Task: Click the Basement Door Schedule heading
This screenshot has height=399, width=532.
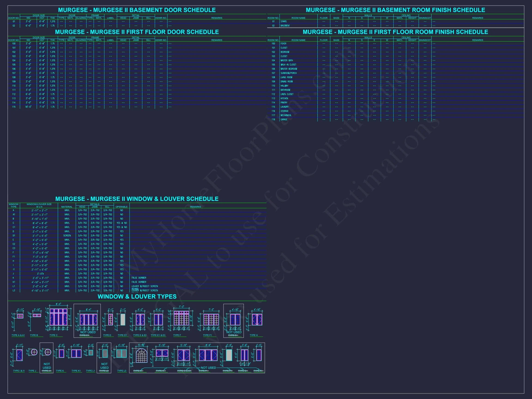Action: tap(137, 10)
